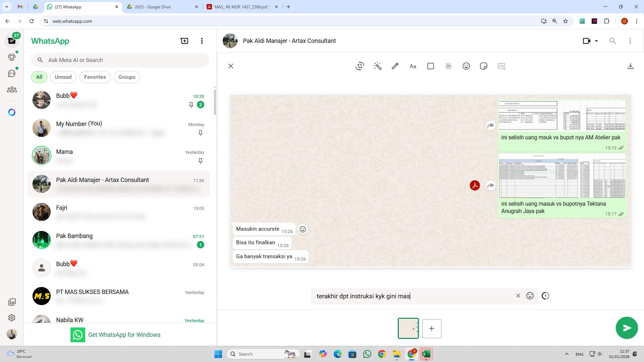This screenshot has height=362, width=644.
Task: Enable the Favorites filter
Action: point(95,77)
